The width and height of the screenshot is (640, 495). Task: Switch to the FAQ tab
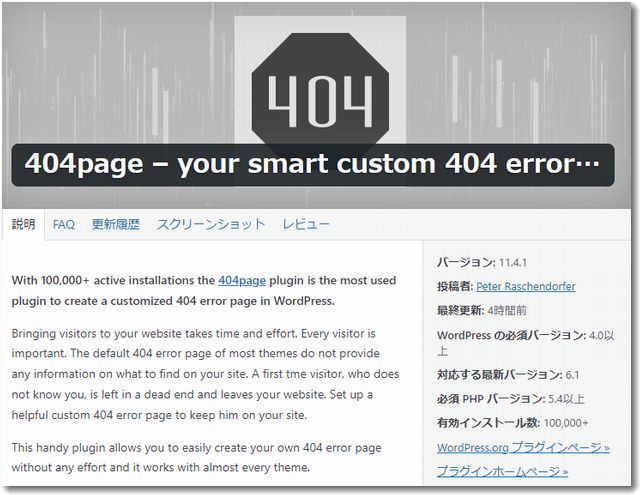(63, 225)
